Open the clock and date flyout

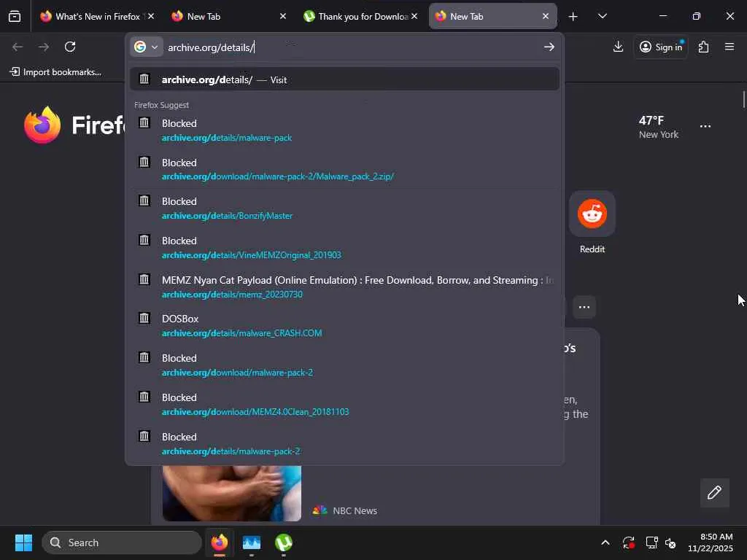pyautogui.click(x=710, y=542)
